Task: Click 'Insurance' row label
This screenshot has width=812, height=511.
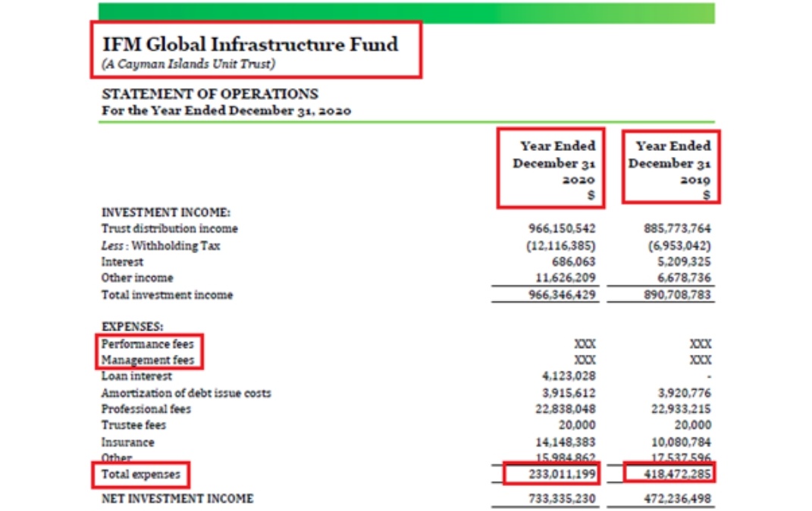Action: [x=128, y=443]
